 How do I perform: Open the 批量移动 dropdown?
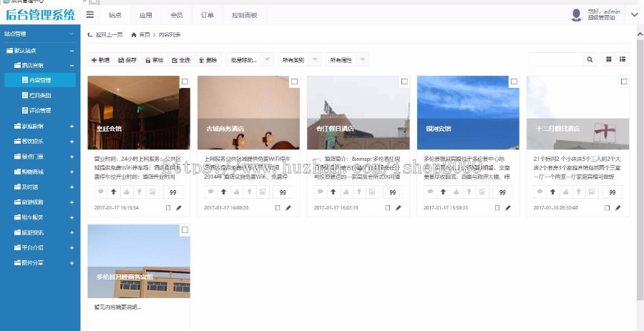(x=250, y=59)
